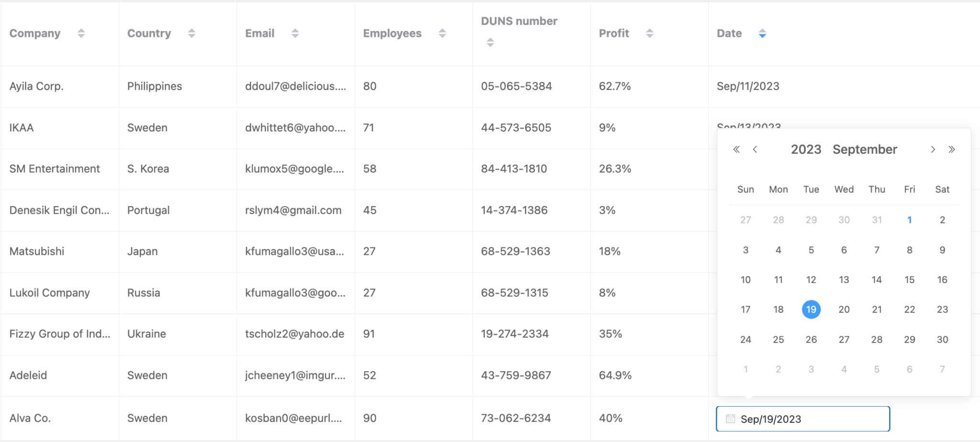Jump to next year with double-right chevron
This screenshot has height=442, width=980.
point(953,149)
